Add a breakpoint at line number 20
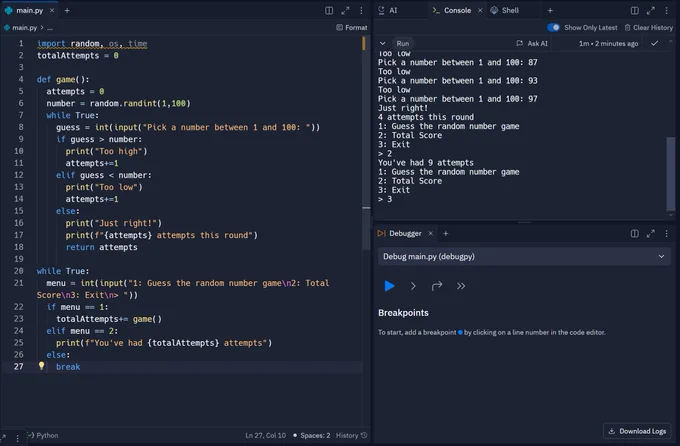 (19, 271)
